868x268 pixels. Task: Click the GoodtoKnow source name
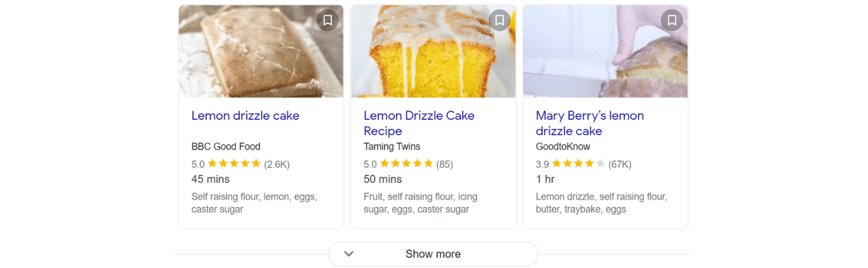click(x=563, y=147)
